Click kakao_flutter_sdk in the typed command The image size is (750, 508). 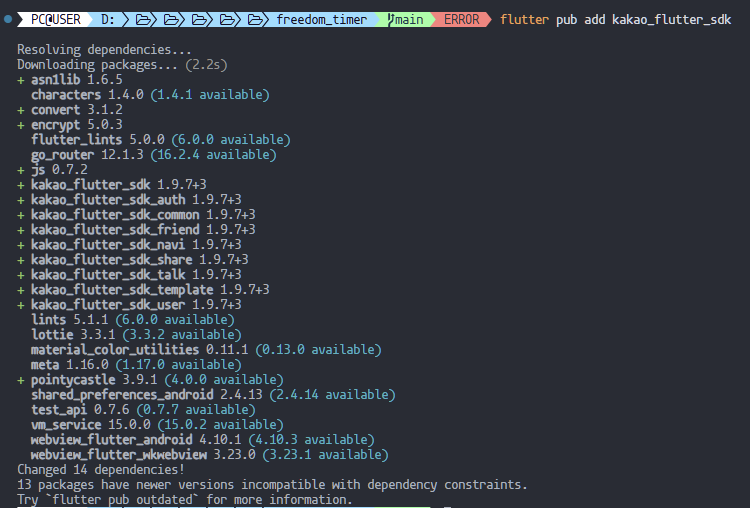point(672,20)
